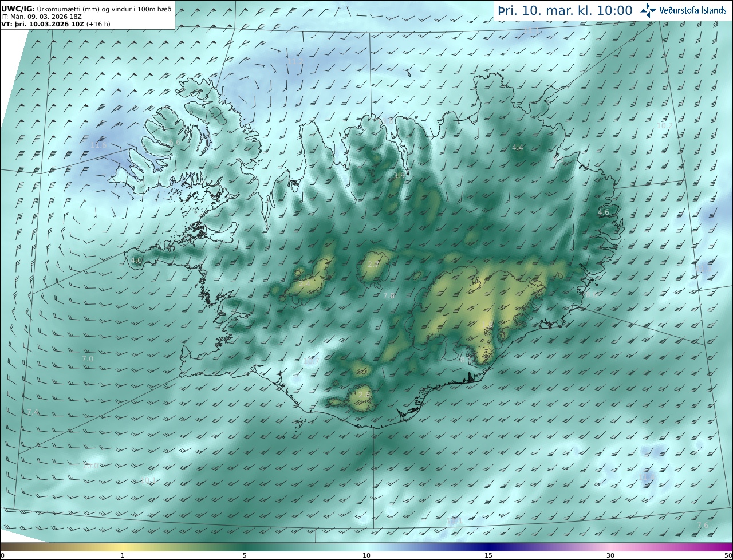Click the 2.4 value on the yellow glacier area
The width and height of the screenshot is (733, 560).
(305, 283)
